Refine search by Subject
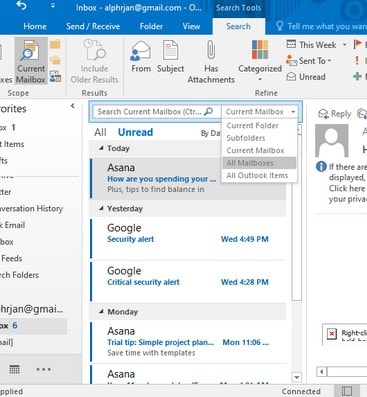The height and width of the screenshot is (397, 367). tap(170, 57)
